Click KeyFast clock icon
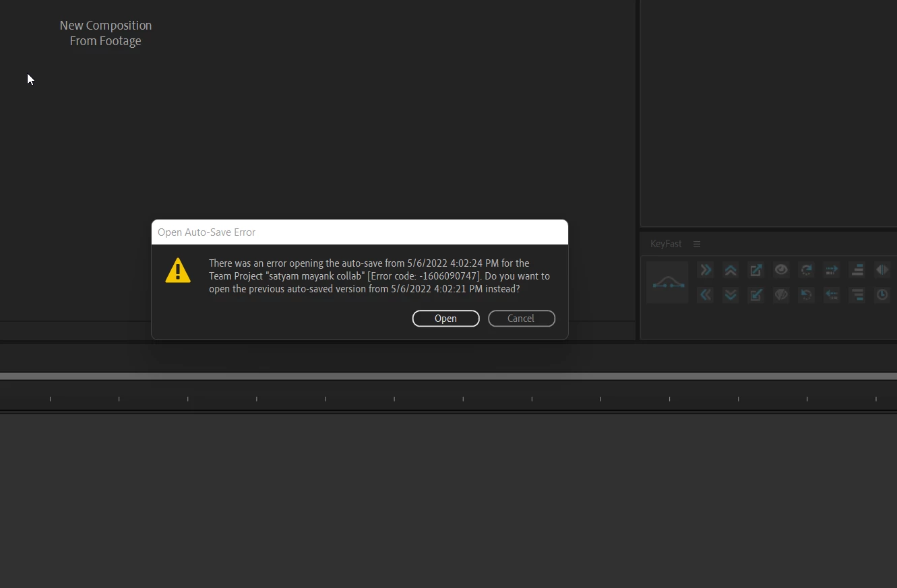The width and height of the screenshot is (897, 588). (882, 295)
